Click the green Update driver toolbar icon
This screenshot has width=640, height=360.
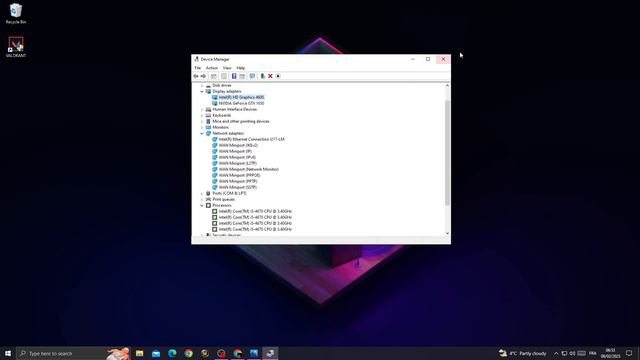[x=262, y=76]
